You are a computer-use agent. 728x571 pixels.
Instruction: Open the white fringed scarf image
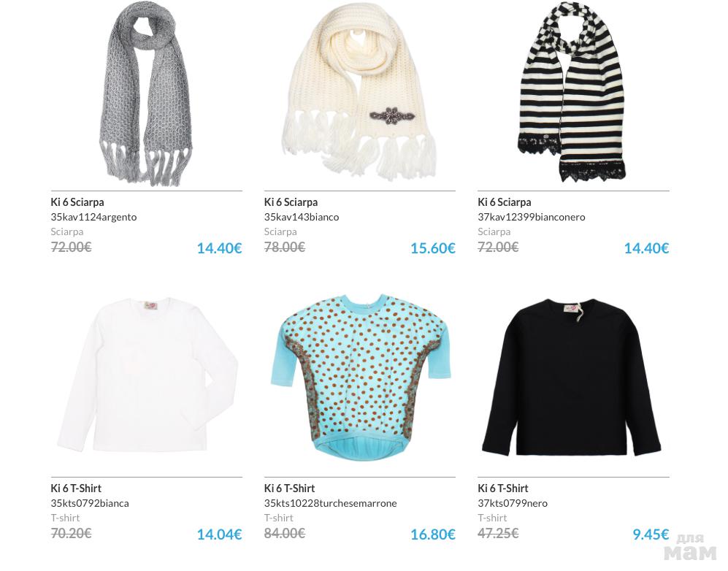click(359, 91)
